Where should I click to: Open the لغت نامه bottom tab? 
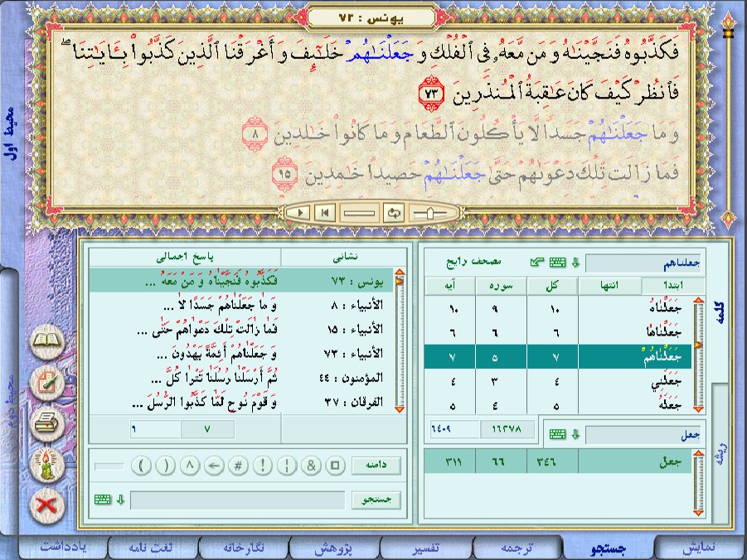[152, 548]
